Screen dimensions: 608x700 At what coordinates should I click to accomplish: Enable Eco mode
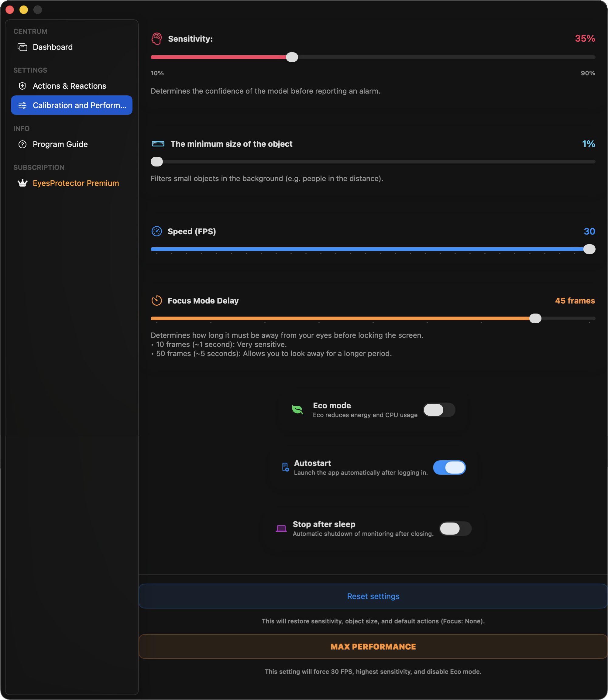pyautogui.click(x=439, y=410)
